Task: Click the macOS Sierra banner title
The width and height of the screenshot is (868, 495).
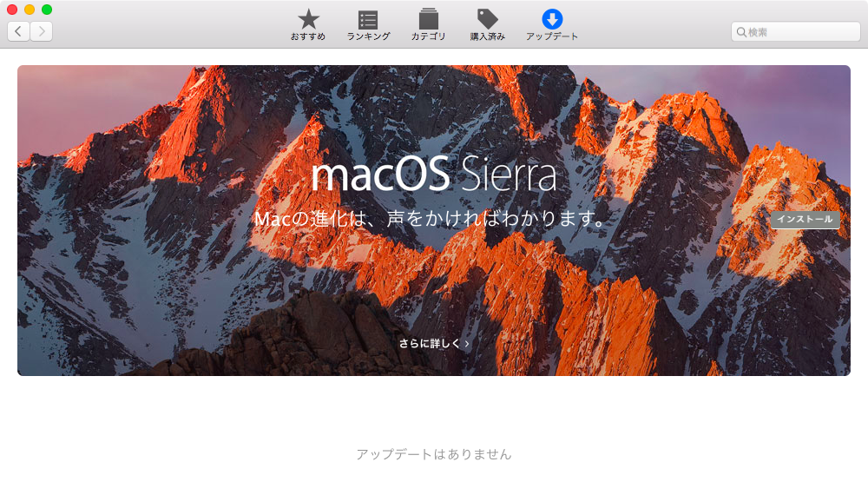Action: click(x=434, y=174)
